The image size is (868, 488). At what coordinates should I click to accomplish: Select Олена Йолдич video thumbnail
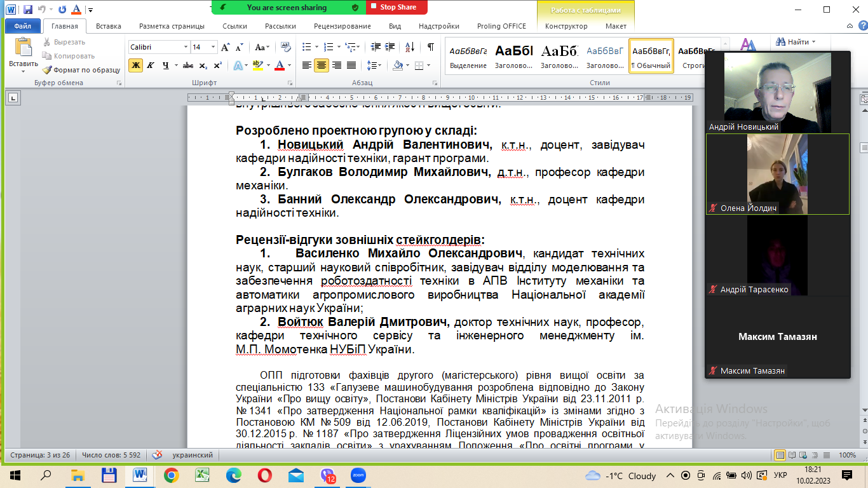point(778,174)
